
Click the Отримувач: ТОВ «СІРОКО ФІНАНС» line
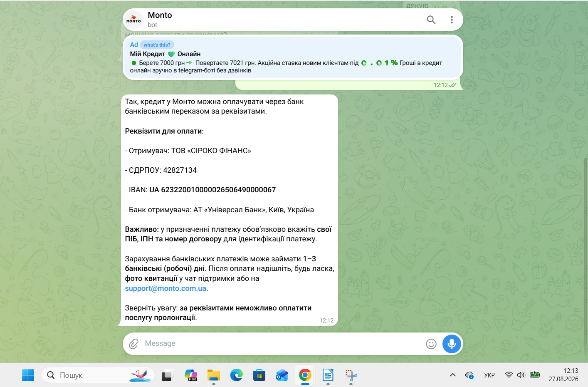188,151
